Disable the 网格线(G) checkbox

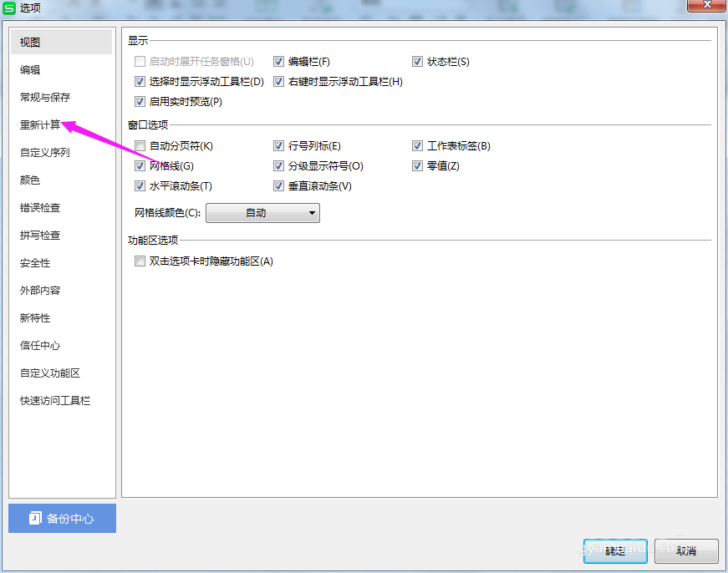[x=140, y=165]
